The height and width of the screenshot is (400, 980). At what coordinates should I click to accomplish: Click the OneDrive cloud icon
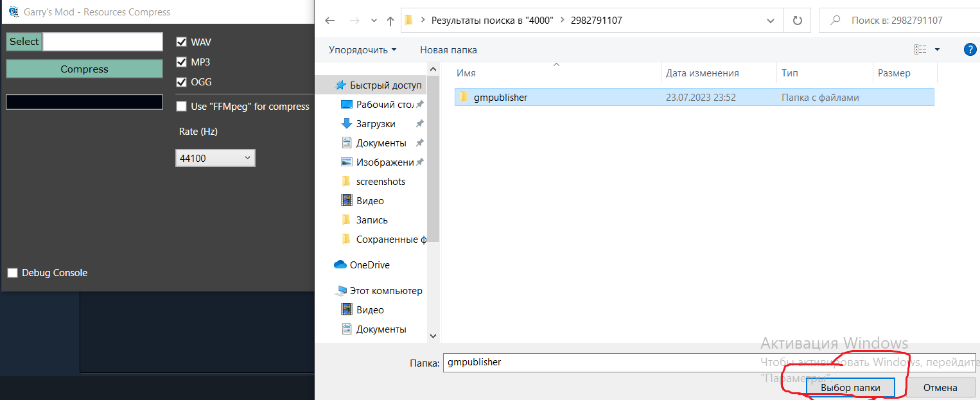tap(340, 265)
